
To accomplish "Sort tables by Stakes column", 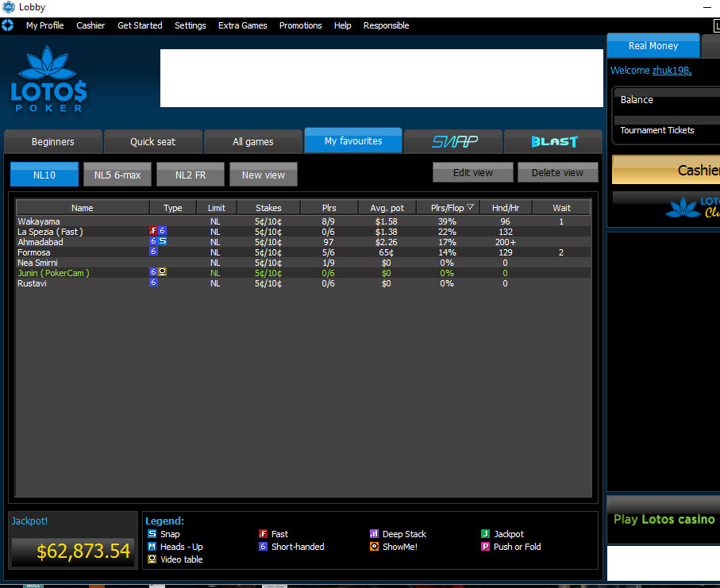I will 268,208.
